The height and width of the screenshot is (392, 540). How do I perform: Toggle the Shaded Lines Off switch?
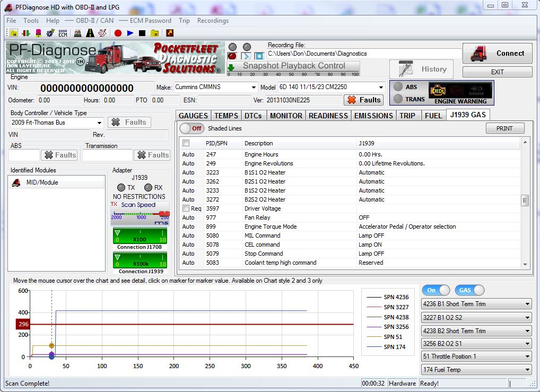[192, 128]
